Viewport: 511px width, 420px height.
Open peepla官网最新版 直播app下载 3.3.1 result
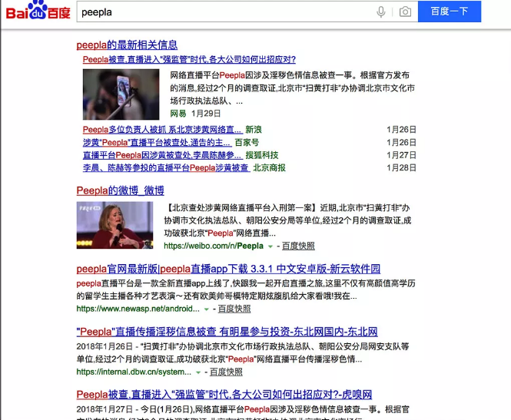[228, 269]
